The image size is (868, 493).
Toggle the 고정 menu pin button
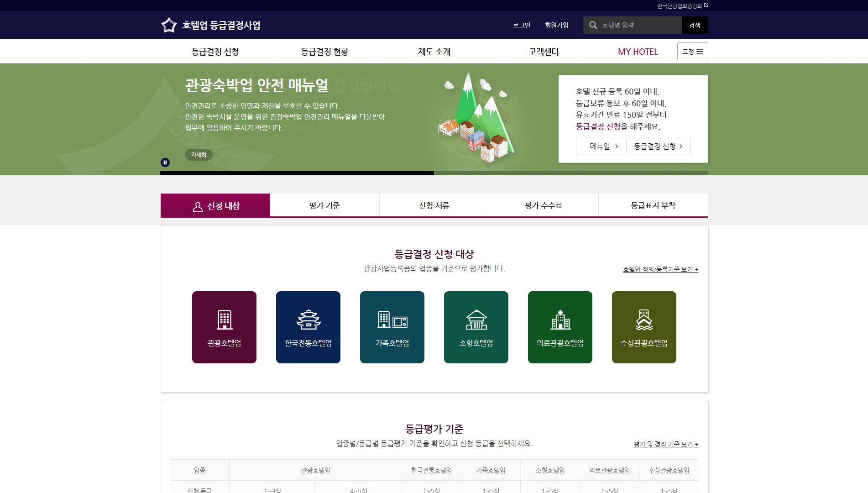tap(692, 52)
